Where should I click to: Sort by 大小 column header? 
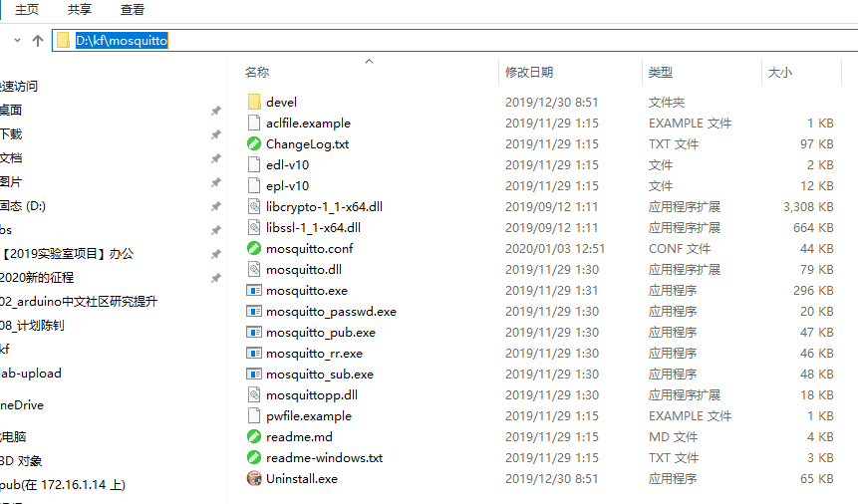click(x=780, y=73)
